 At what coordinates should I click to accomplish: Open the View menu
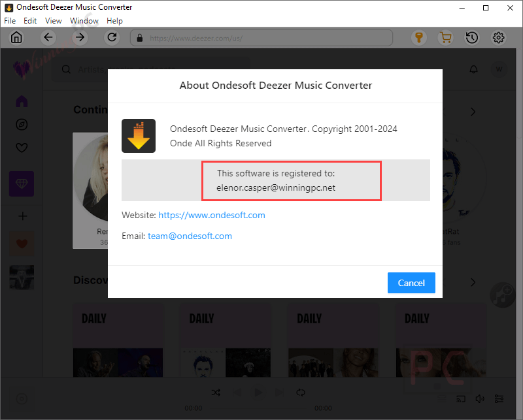coord(54,21)
